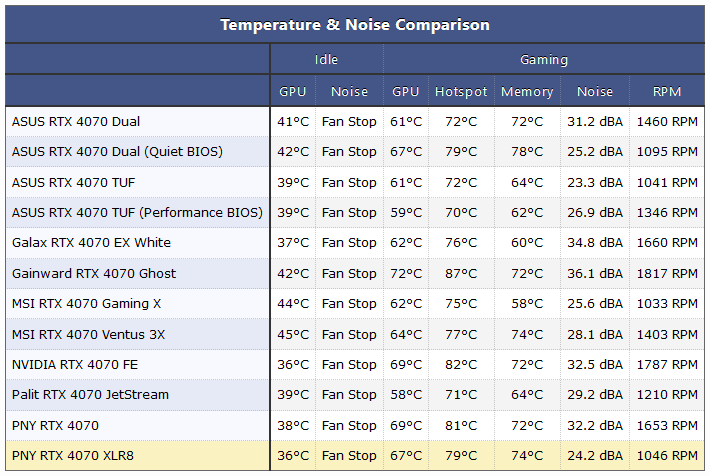This screenshot has height=476, width=710.
Task: Click the highlighted PNY RTX 4070 XLR8 label
Action: (75, 456)
